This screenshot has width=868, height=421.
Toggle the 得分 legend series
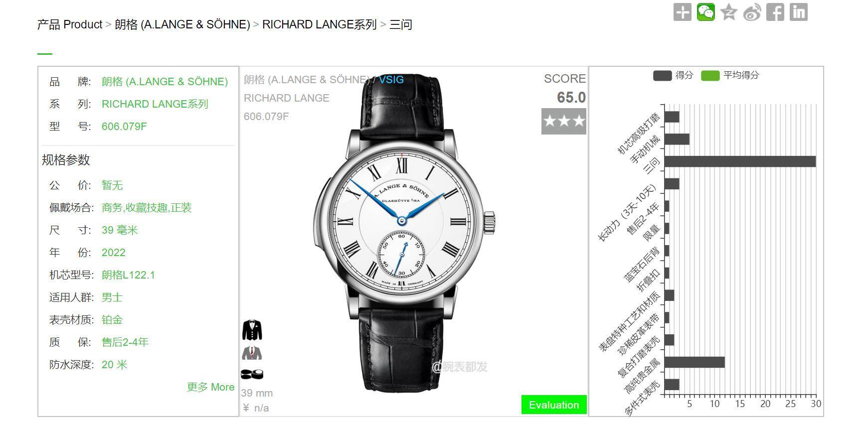coord(673,75)
